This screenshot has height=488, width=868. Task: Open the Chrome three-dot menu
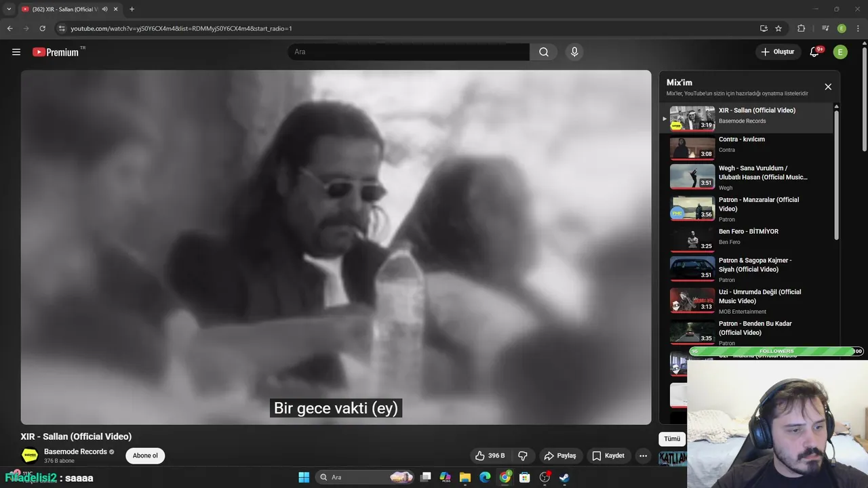tap(858, 28)
